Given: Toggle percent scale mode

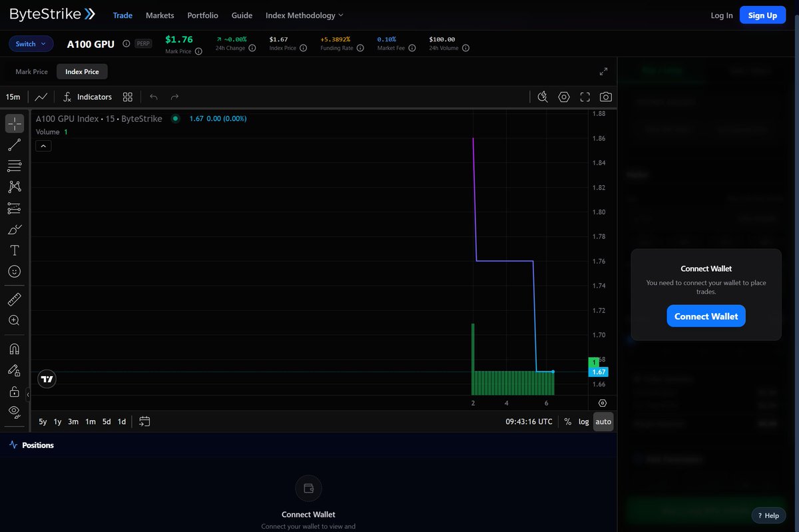Looking at the screenshot, I should coord(567,421).
